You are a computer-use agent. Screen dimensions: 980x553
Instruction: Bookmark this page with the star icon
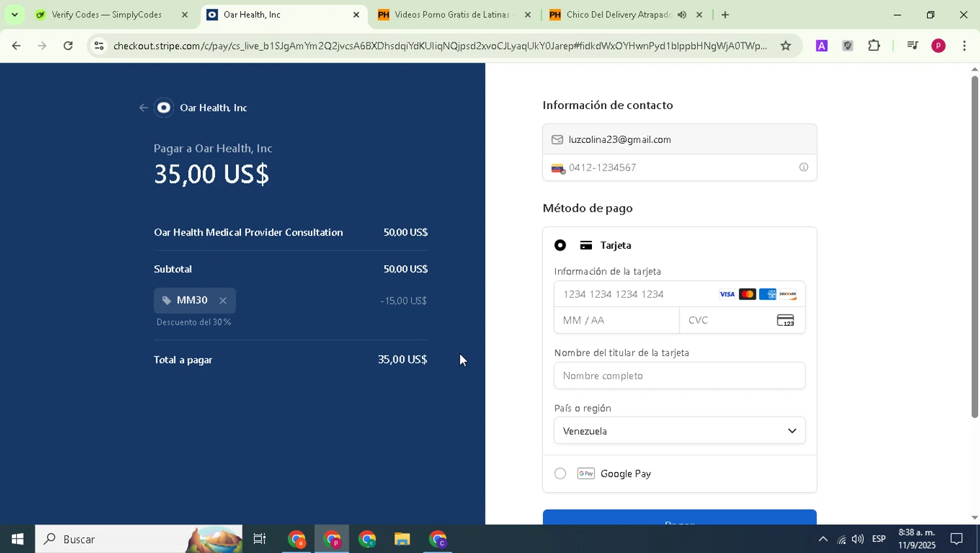[786, 46]
